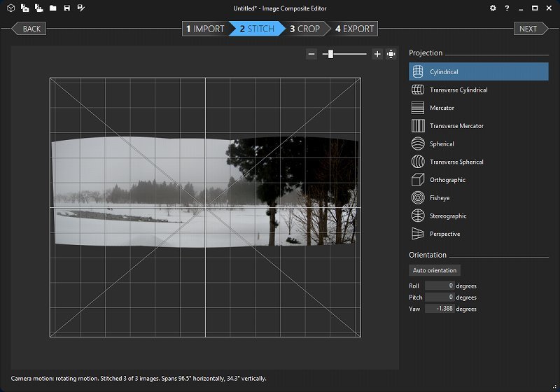560x392 pixels.
Task: Click the Mercator projection icon
Action: 418,108
